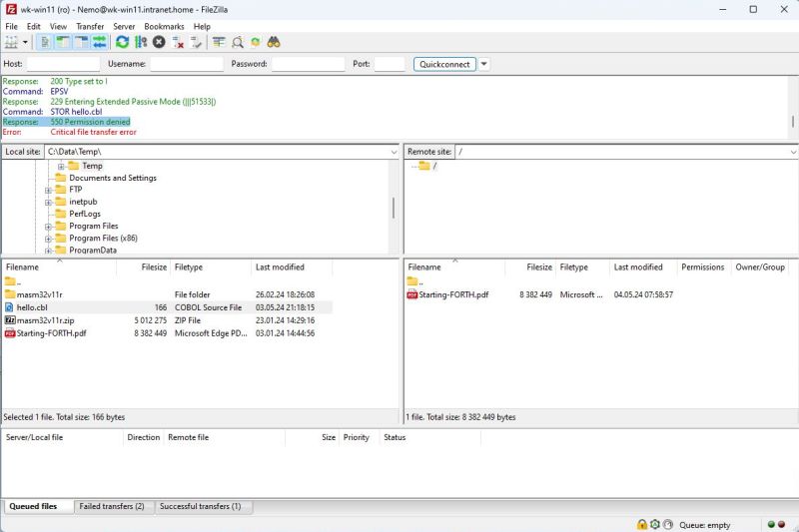Open directory listing filters dialog

[x=219, y=42]
